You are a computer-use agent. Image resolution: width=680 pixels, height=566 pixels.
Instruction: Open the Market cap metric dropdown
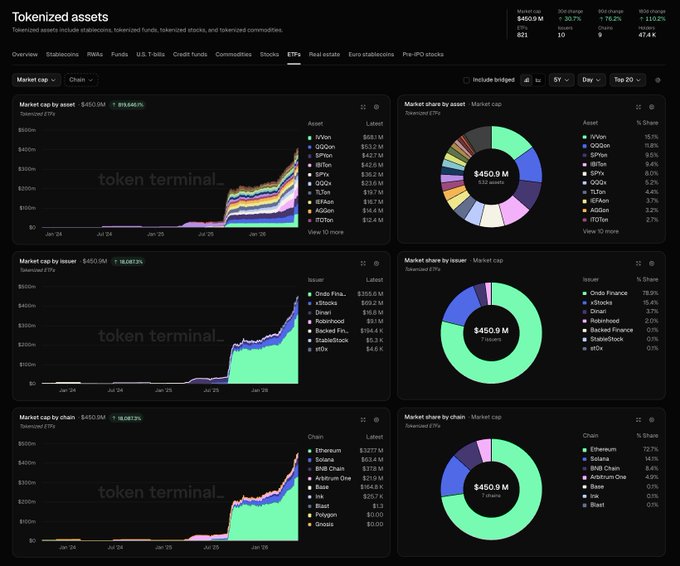tap(36, 80)
